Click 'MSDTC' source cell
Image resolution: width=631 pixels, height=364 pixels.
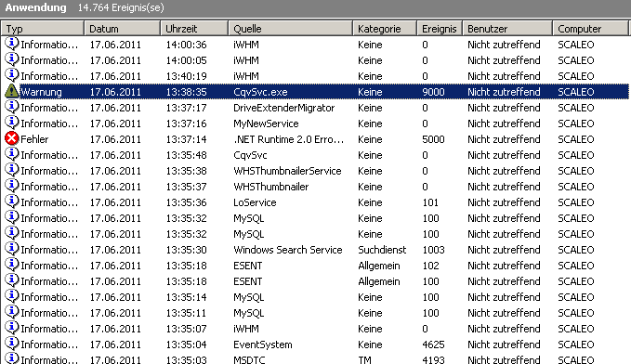tap(249, 359)
